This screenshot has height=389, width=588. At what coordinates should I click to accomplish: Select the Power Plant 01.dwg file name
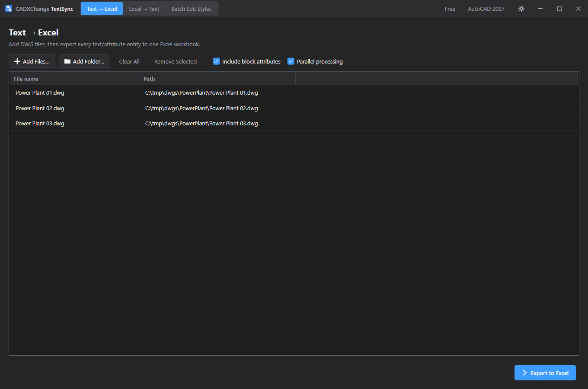pyautogui.click(x=40, y=92)
